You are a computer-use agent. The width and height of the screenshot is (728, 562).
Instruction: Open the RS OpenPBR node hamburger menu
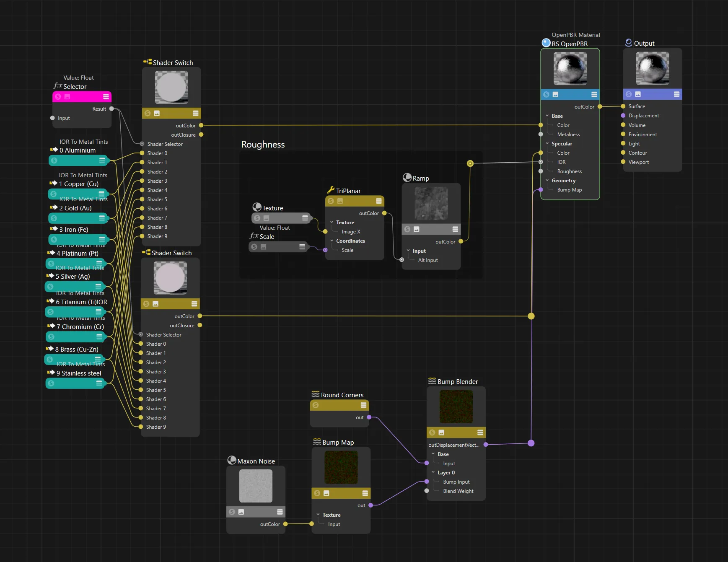[x=594, y=95]
